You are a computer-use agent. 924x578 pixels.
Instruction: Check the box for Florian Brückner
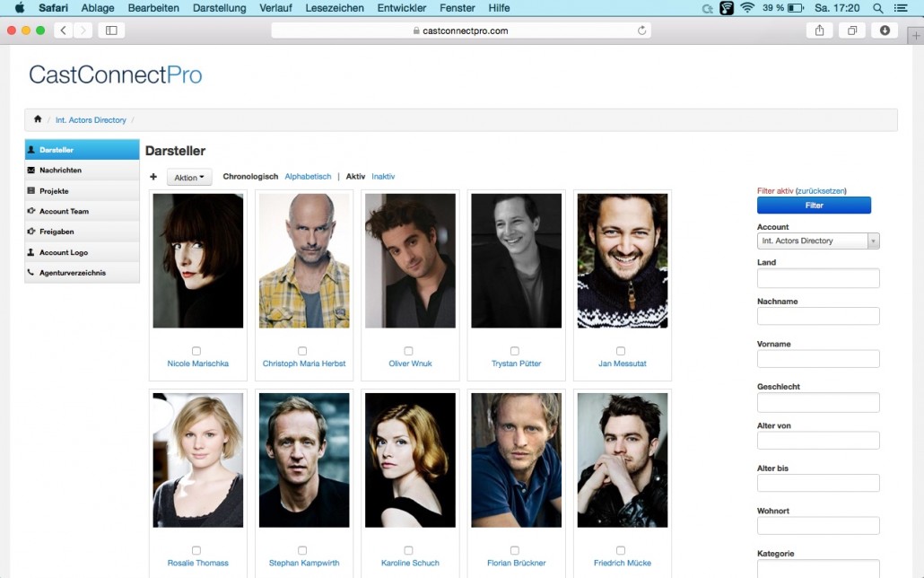pos(514,550)
